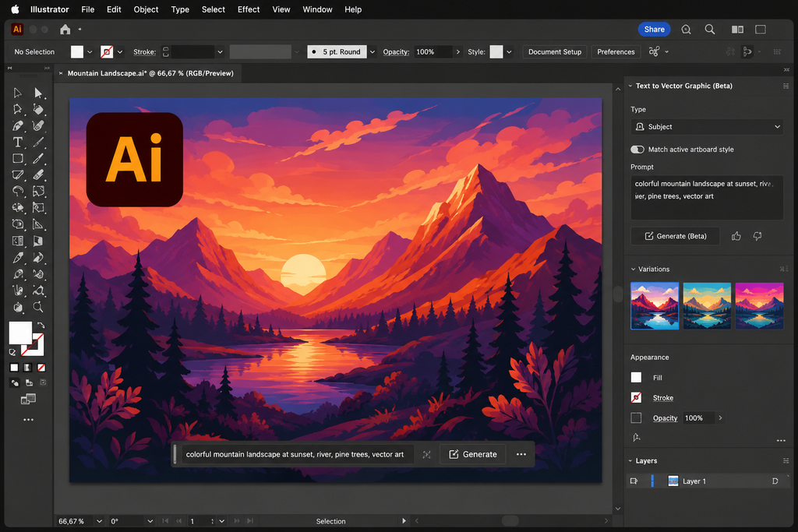This screenshot has width=798, height=532.
Task: Click the thumbs down feedback icon
Action: click(757, 236)
